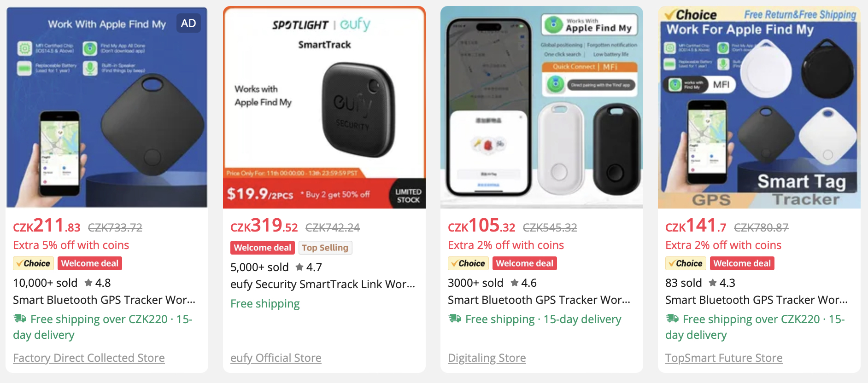Click the Choice badge on CZK105.32 product
The width and height of the screenshot is (868, 383).
click(468, 263)
